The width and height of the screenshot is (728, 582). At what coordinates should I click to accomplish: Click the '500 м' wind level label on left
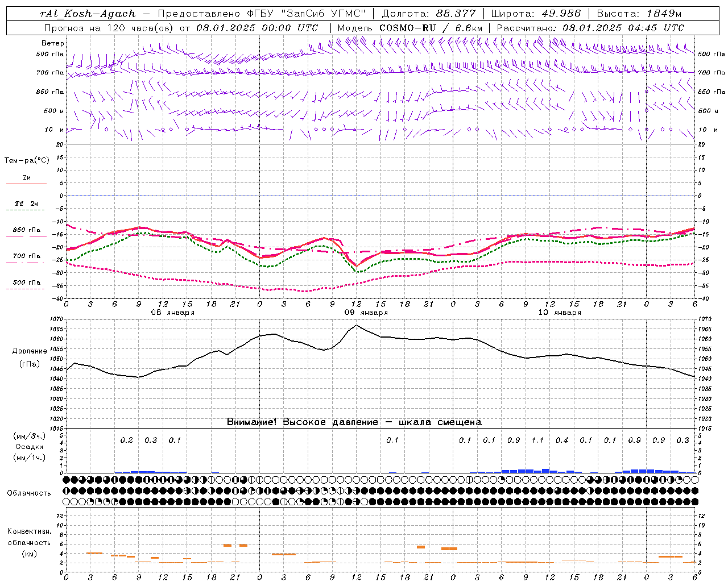tap(54, 111)
